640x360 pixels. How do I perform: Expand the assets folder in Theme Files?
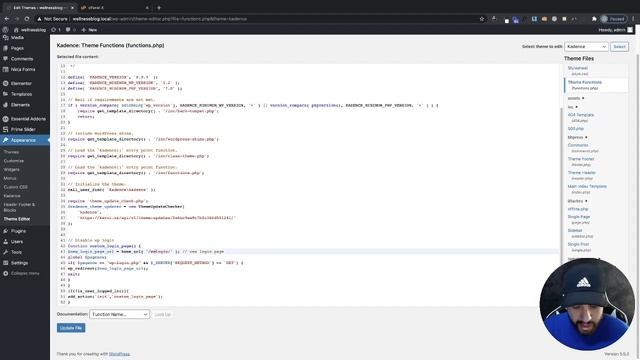(x=576, y=98)
